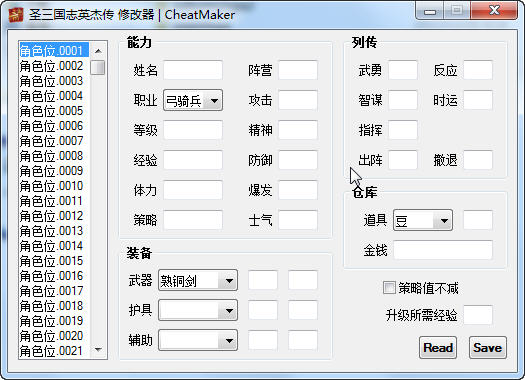Click the app icon in title bar
525x380 pixels.
(15, 14)
